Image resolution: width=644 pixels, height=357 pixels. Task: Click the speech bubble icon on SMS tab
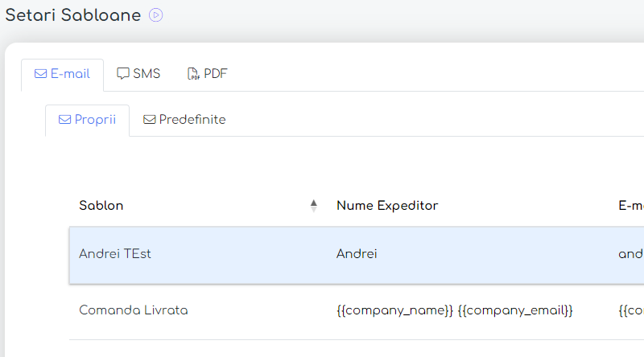pyautogui.click(x=123, y=74)
